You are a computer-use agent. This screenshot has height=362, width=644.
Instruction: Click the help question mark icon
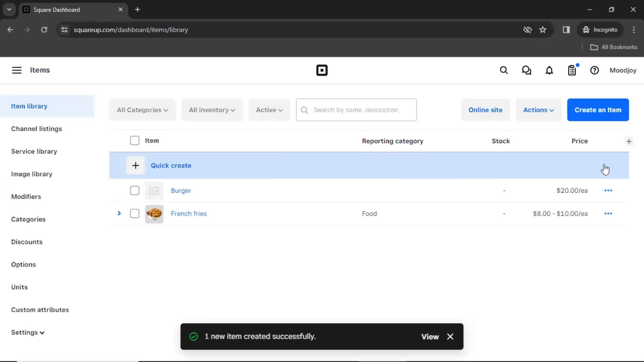594,70
